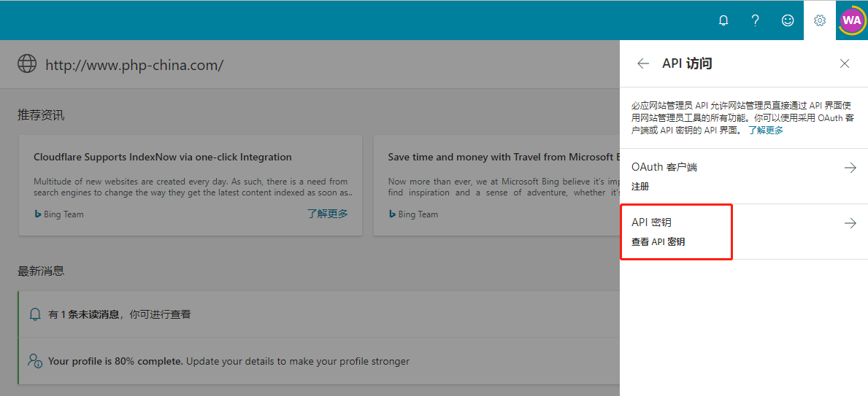This screenshot has width=868, height=396.
Task: Click 查看 API 密钥 text
Action: [x=658, y=242]
